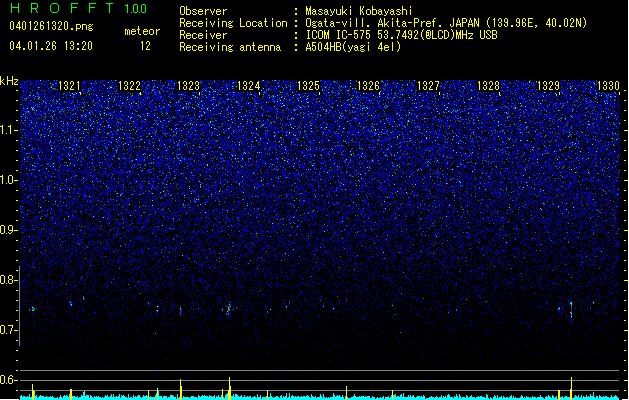629x400 pixels.
Task: Click the 'Receiving antenna' label
Action: coord(230,47)
